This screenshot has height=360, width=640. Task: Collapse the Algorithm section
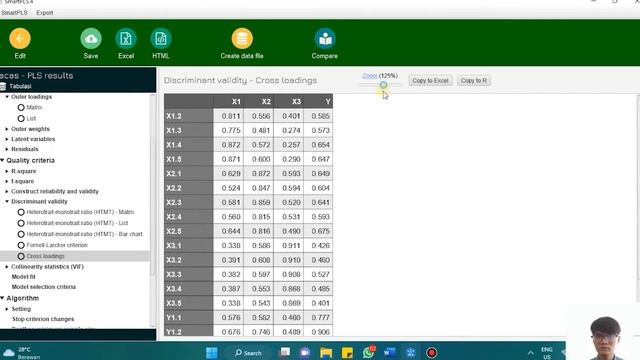(x=2, y=298)
